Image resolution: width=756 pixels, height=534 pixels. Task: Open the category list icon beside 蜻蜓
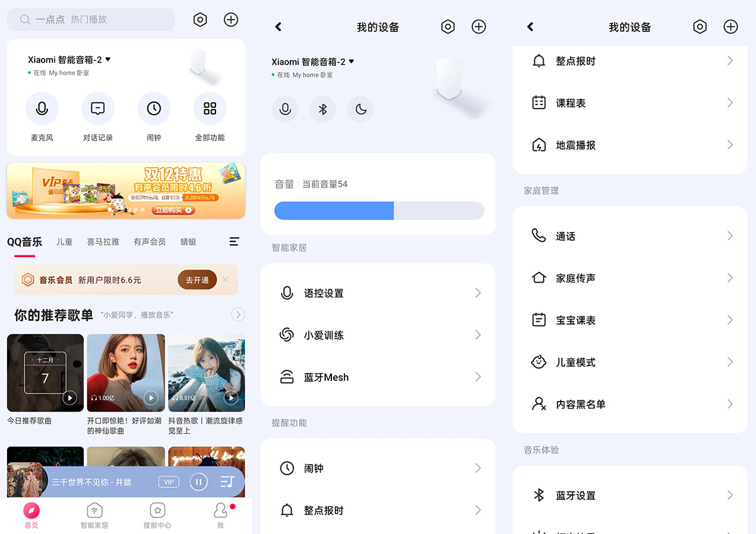point(234,241)
